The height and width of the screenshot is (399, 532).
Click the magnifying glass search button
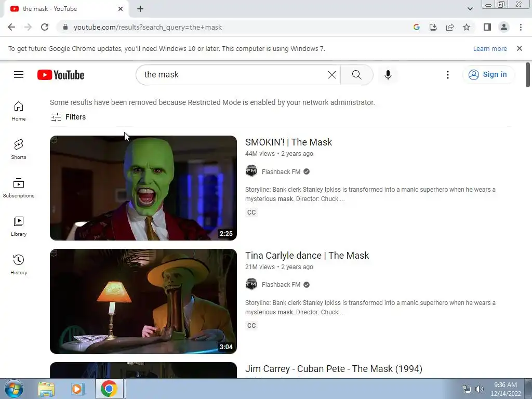tap(356, 75)
